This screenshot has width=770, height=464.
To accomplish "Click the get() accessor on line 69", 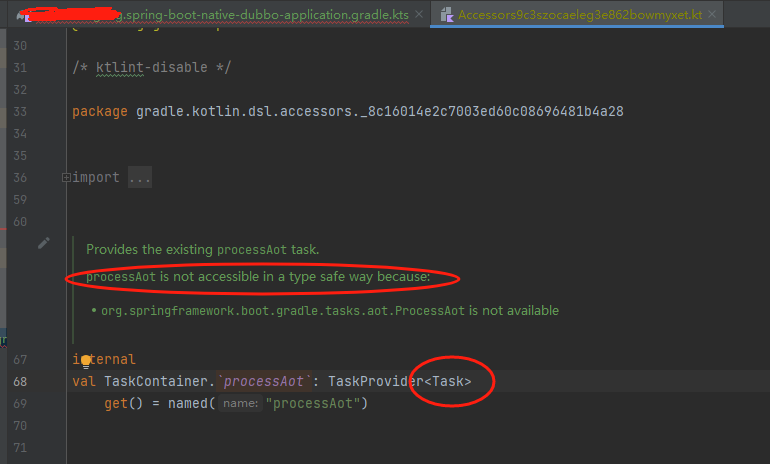I will [x=123, y=404].
